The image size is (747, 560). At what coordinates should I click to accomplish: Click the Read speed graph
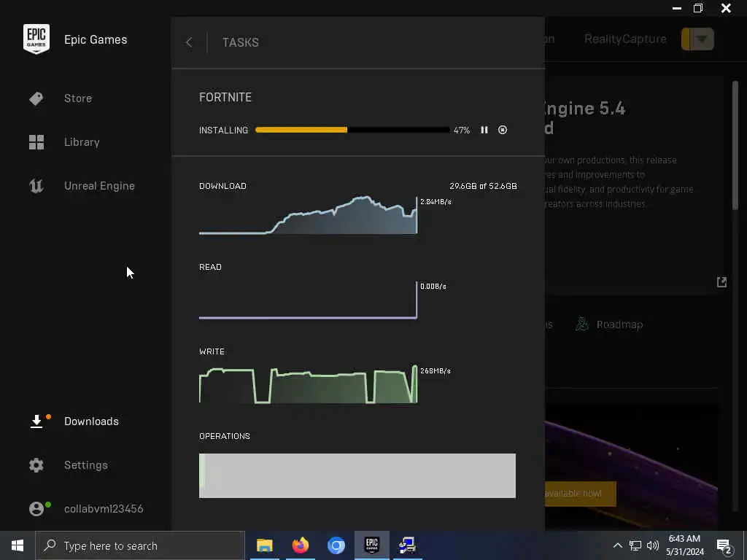[x=309, y=300]
